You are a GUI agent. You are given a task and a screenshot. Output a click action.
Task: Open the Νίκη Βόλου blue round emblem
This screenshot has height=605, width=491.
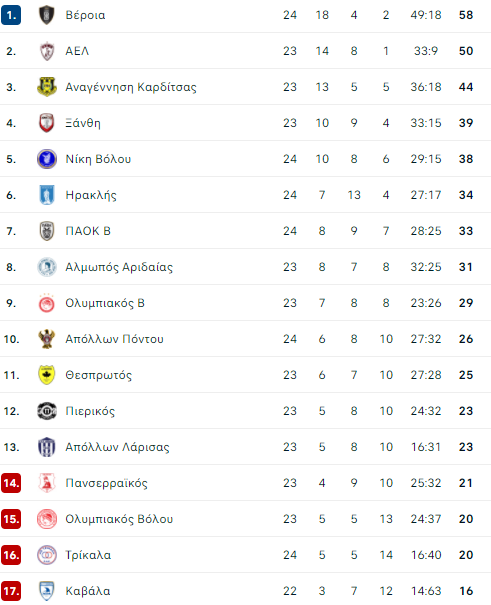(47, 159)
